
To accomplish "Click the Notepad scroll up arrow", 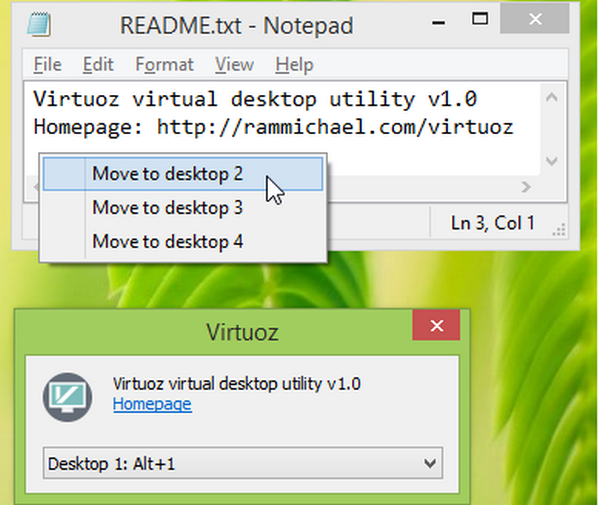I will (551, 97).
